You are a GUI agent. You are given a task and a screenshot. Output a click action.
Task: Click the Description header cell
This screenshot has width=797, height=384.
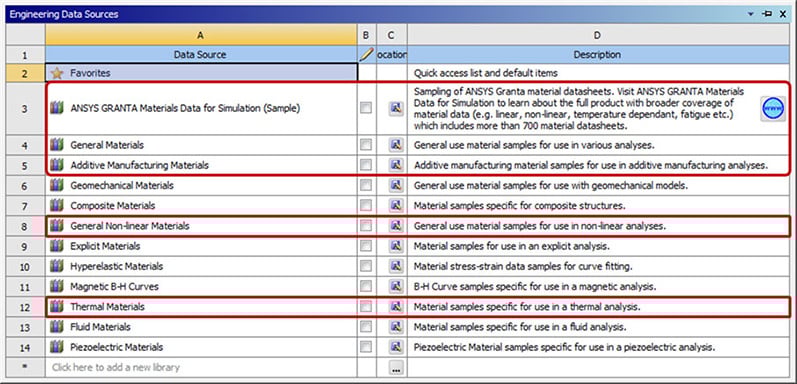tap(598, 54)
